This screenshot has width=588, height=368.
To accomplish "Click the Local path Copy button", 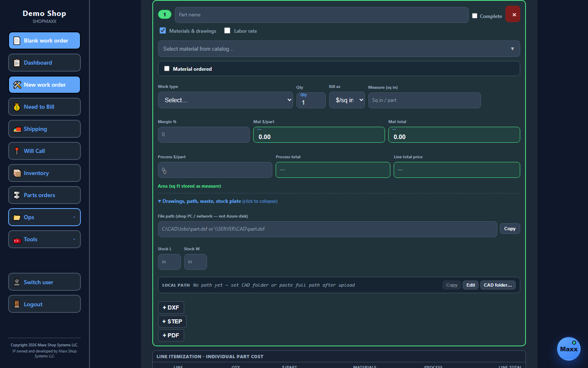I will coord(452,285).
